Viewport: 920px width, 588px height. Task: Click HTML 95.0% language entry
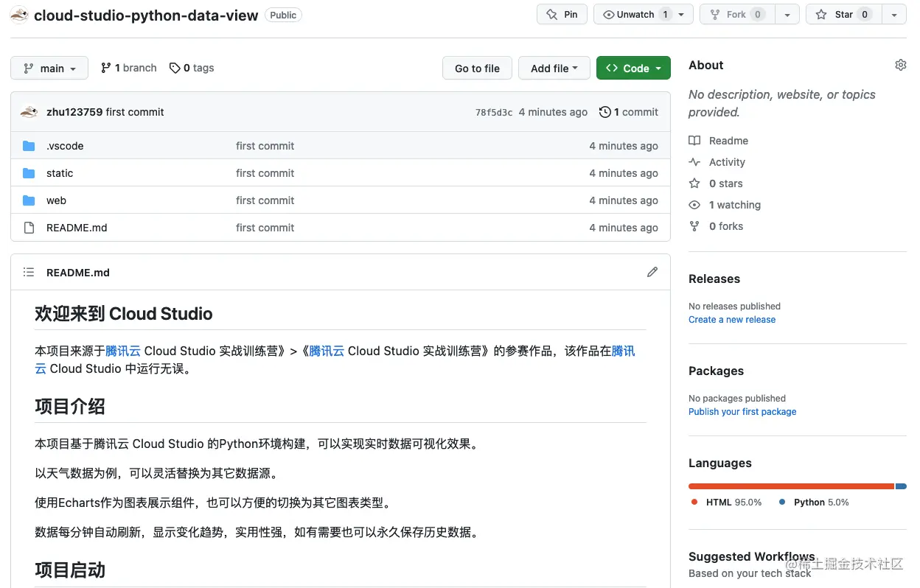click(726, 503)
